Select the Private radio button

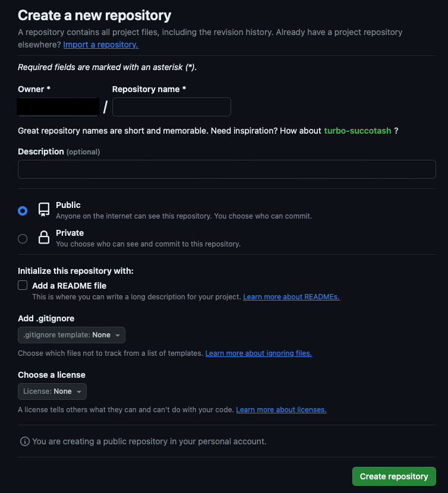click(23, 239)
